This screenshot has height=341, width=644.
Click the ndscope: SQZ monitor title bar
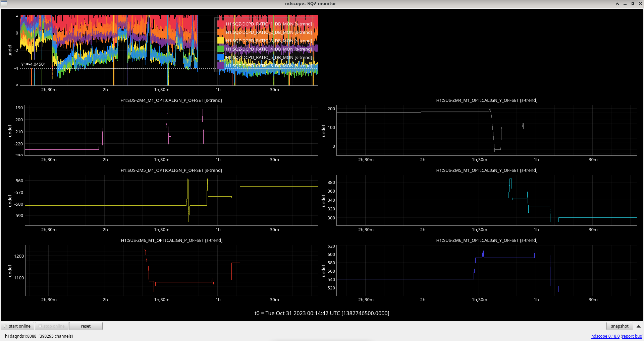[x=310, y=4]
